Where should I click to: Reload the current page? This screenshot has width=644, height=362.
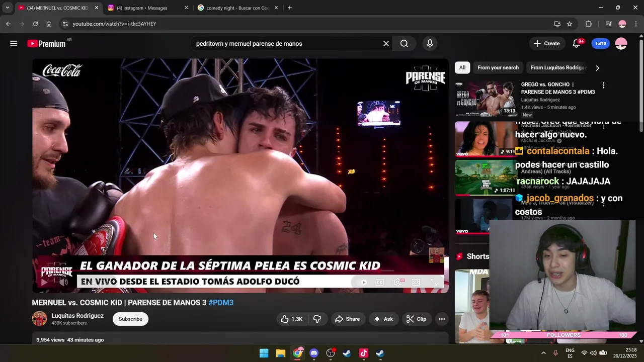(x=35, y=24)
